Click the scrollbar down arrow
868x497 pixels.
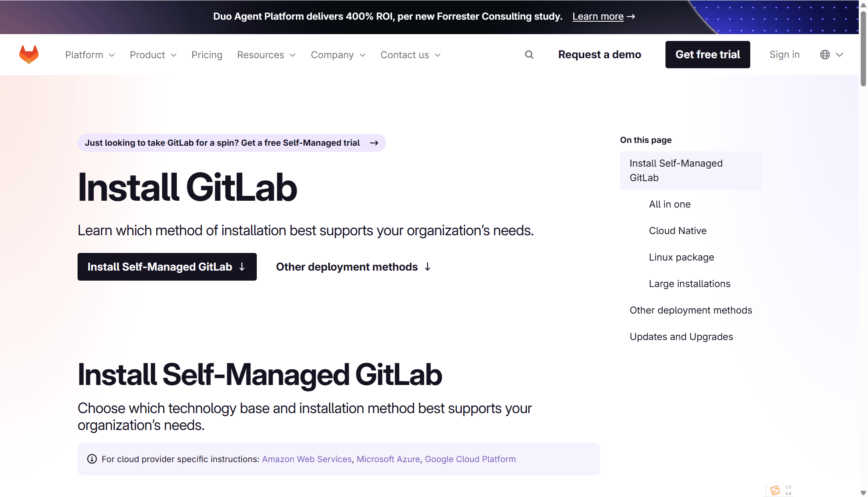coord(863,493)
